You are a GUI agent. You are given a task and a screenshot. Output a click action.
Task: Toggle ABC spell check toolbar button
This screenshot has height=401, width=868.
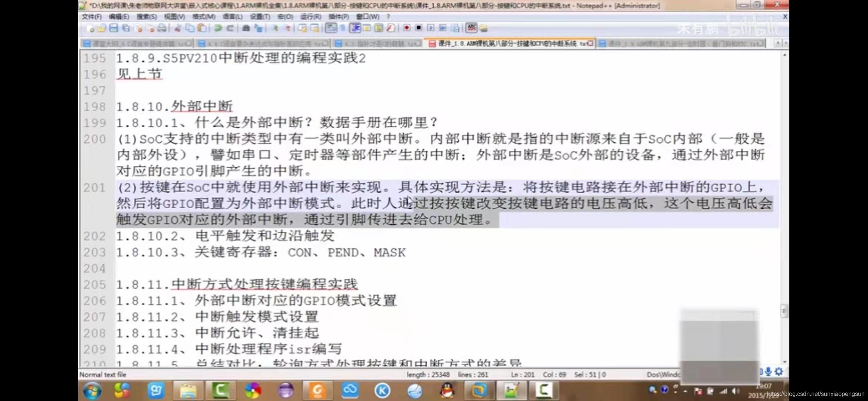[x=471, y=28]
